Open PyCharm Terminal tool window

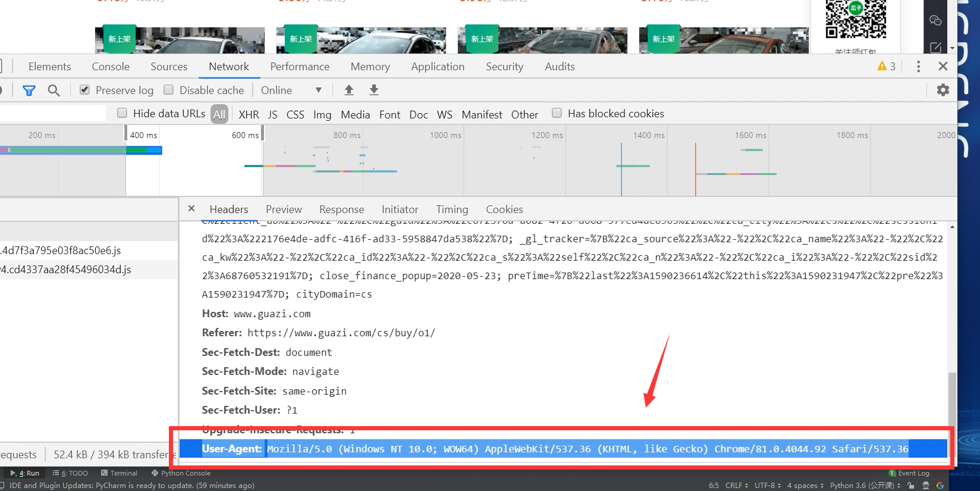point(119,473)
